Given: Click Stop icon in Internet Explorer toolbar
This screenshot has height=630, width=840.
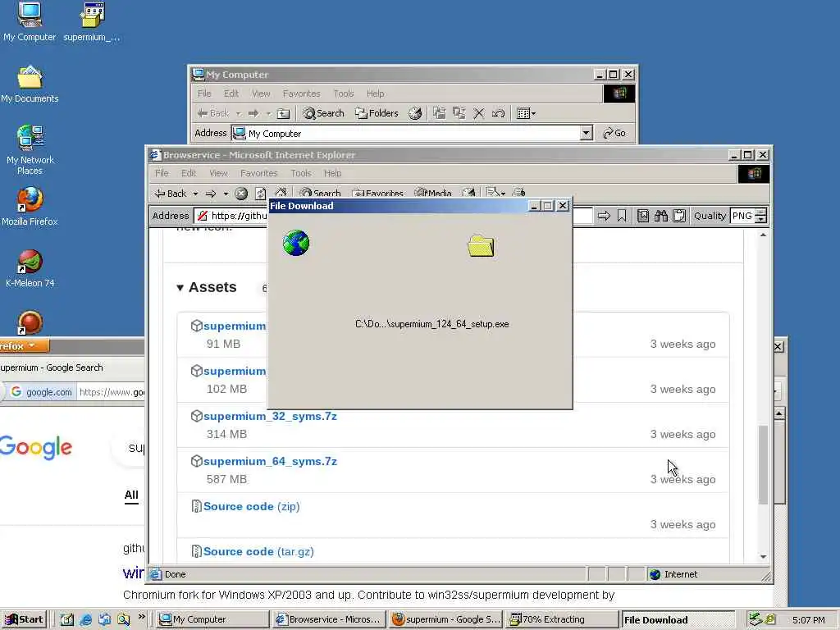Looking at the screenshot, I should click(x=241, y=194).
